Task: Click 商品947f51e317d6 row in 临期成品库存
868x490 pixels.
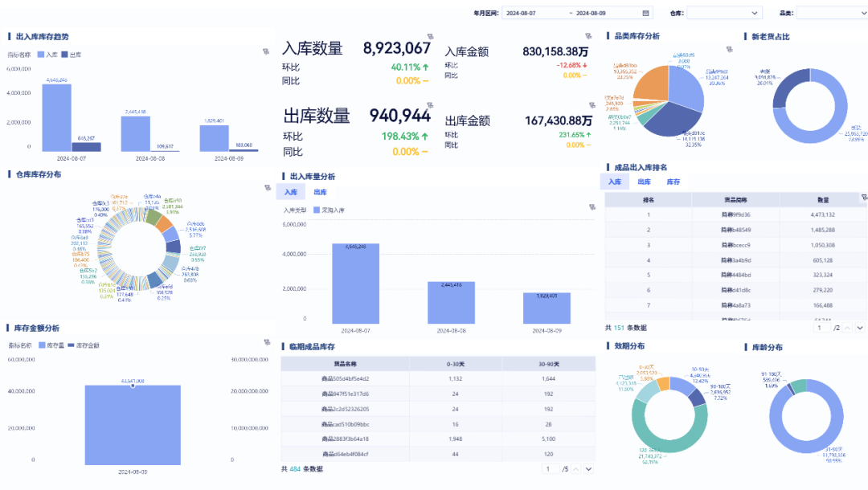Action: pyautogui.click(x=438, y=394)
